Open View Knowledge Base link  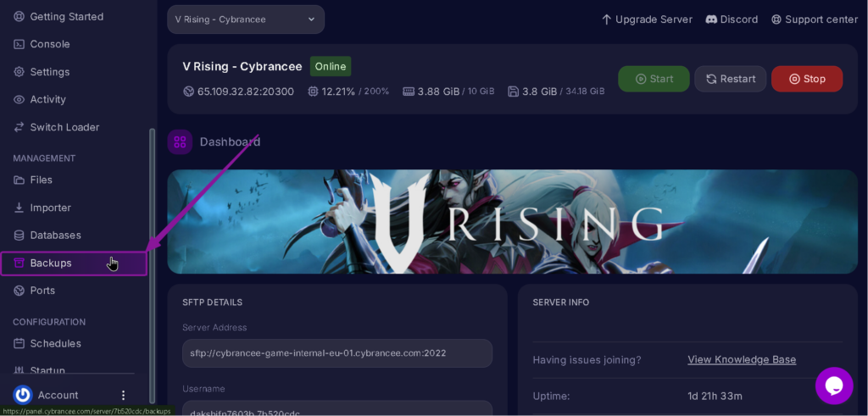pyautogui.click(x=742, y=359)
